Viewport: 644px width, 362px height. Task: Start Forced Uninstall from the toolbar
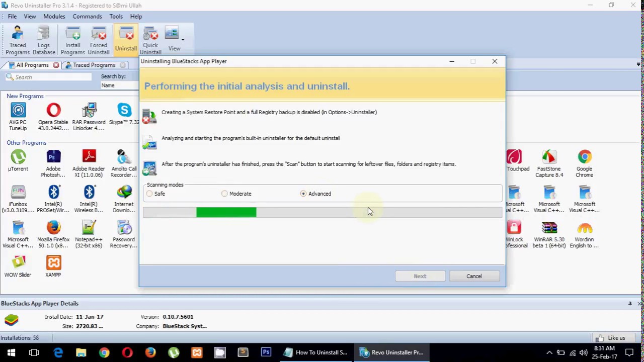pyautogui.click(x=99, y=40)
